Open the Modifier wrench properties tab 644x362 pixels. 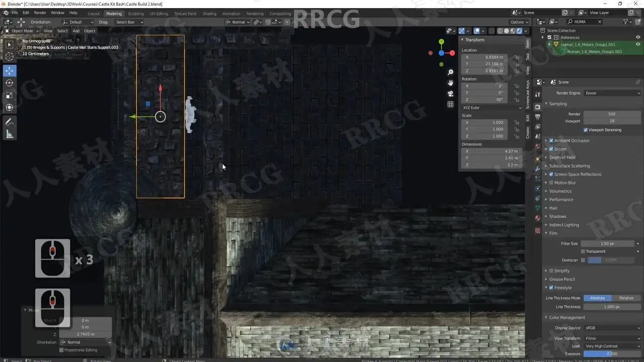538,169
